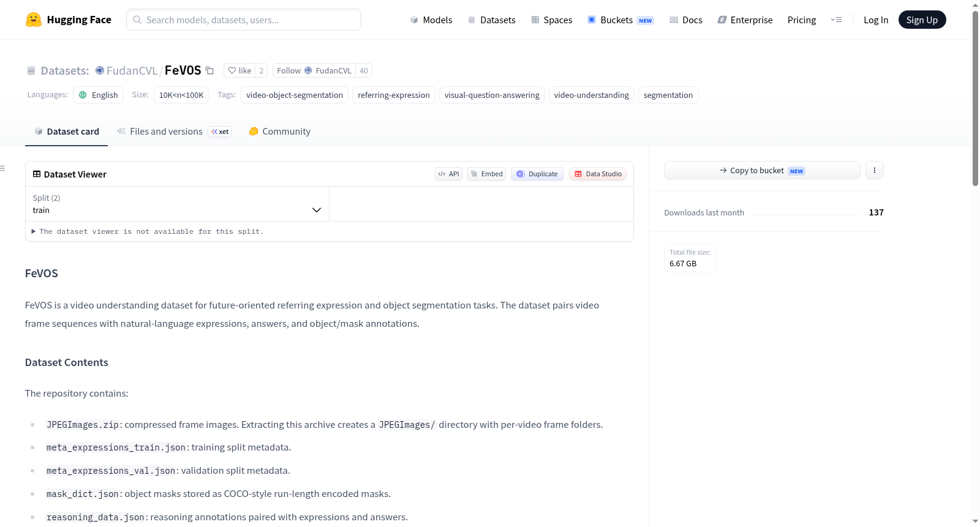Screen dimensions: 980x527
Task: Focus the search models, datasets, users field
Action: point(244,20)
